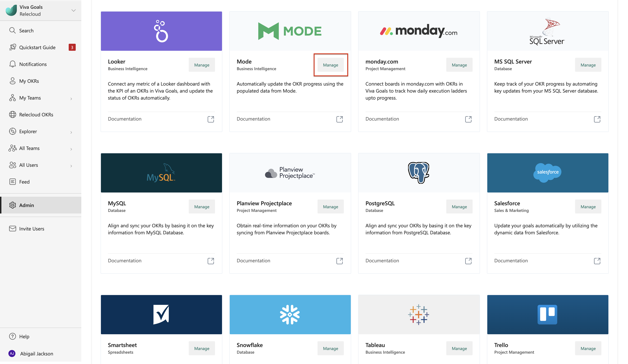
Task: Click Manage button for Mode
Action: [330, 65]
